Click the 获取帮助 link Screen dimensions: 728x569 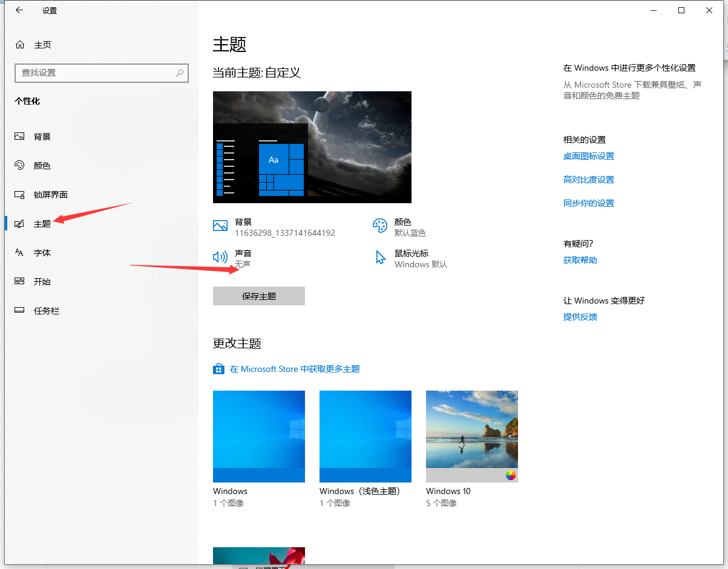(x=580, y=260)
